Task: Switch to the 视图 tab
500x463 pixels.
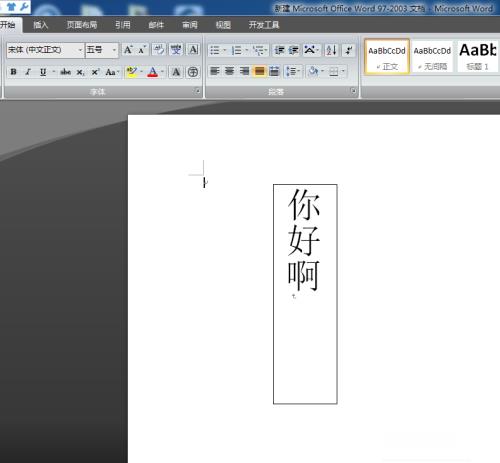Action: click(x=223, y=25)
